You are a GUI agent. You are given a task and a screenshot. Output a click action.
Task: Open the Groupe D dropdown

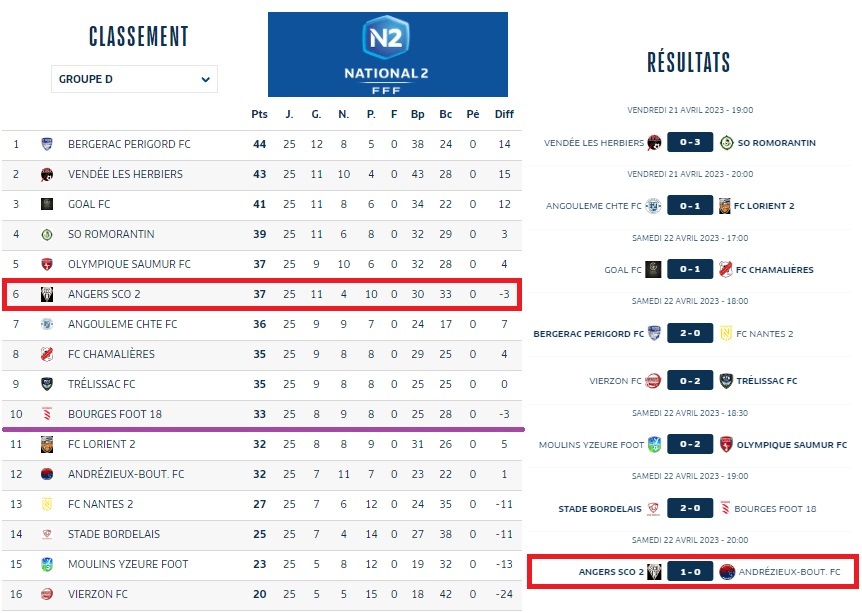(x=134, y=79)
